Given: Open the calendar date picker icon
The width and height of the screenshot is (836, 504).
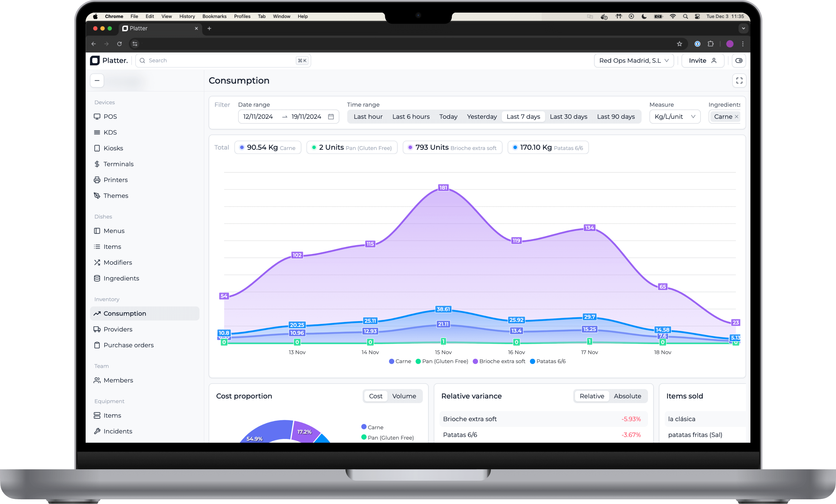Looking at the screenshot, I should click(x=331, y=117).
